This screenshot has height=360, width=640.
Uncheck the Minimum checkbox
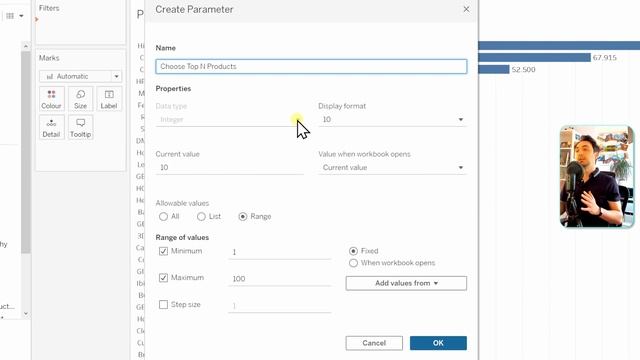pyautogui.click(x=163, y=251)
